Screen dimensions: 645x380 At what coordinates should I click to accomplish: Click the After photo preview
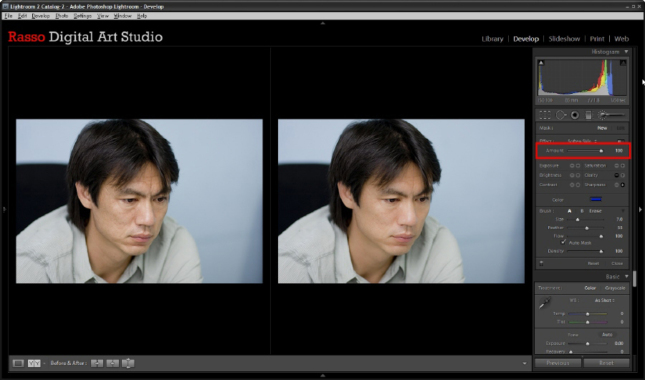point(401,201)
